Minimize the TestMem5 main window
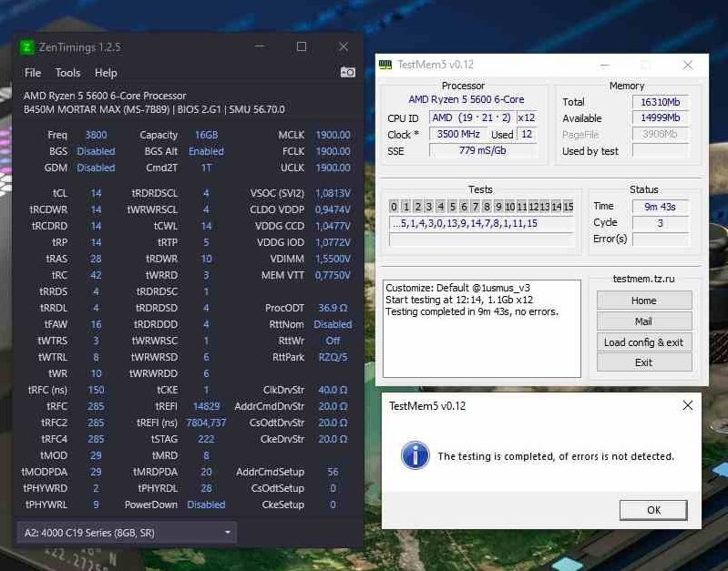Image resolution: width=728 pixels, height=571 pixels. point(602,65)
